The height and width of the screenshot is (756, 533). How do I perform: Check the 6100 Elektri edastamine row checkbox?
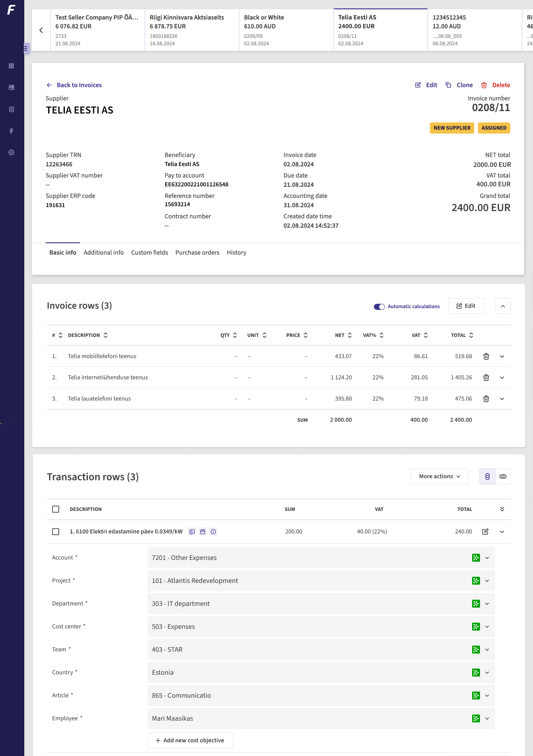click(x=56, y=532)
